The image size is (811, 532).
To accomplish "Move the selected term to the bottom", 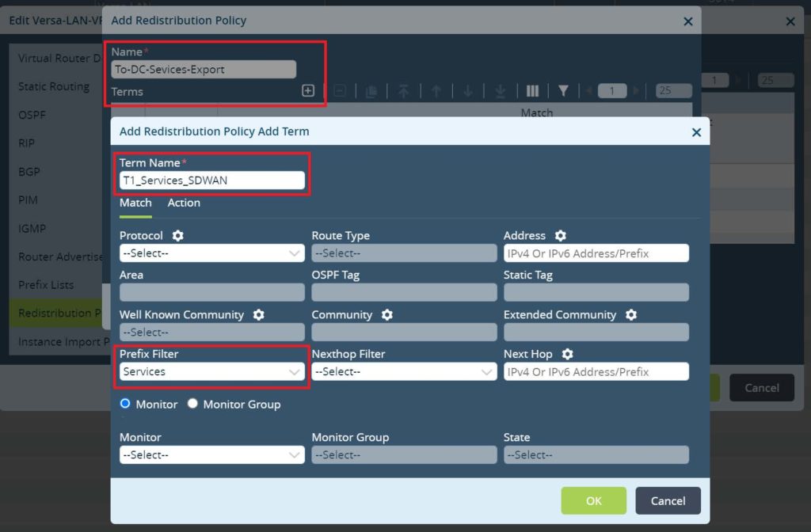I will tap(500, 89).
